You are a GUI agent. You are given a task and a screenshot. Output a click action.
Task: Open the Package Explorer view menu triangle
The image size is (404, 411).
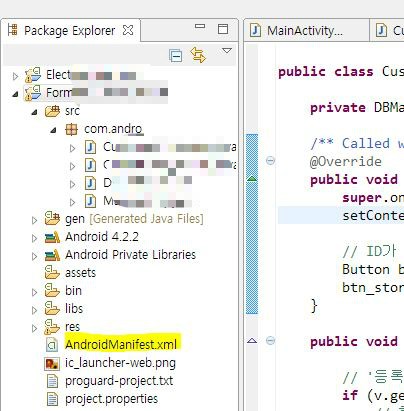[227, 51]
